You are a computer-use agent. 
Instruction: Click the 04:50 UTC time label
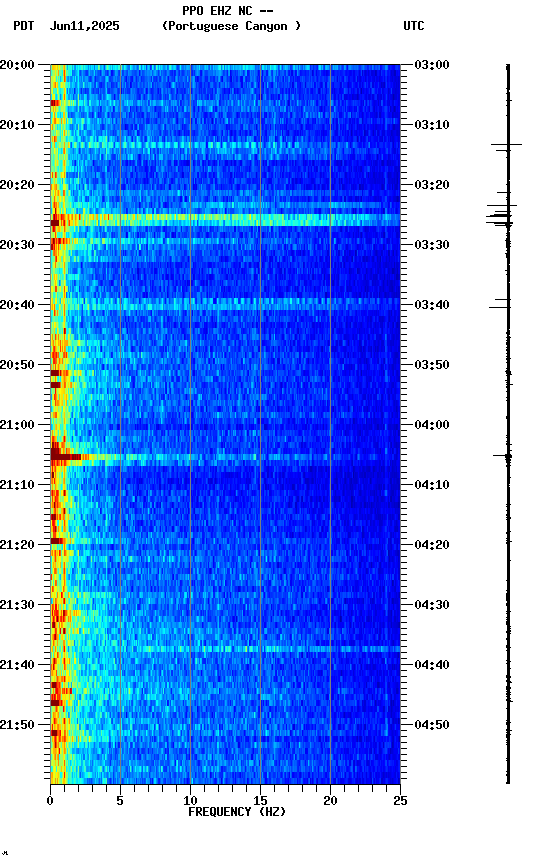coord(432,726)
